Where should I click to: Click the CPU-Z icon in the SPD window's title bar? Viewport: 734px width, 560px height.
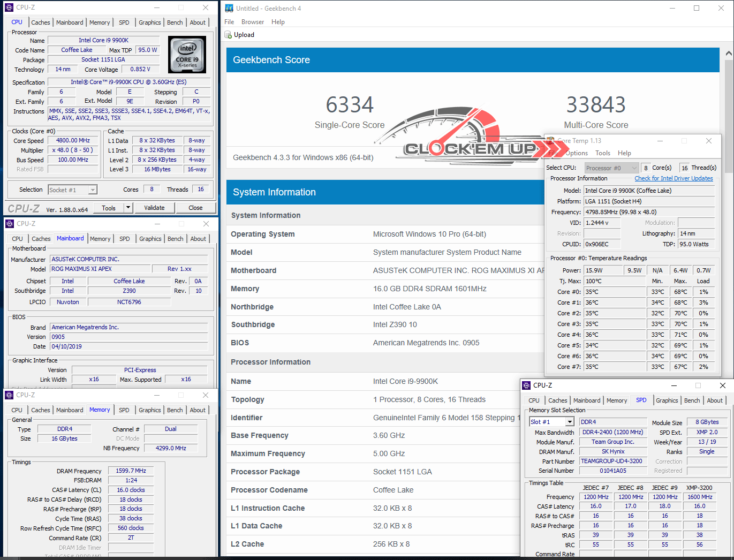point(526,385)
